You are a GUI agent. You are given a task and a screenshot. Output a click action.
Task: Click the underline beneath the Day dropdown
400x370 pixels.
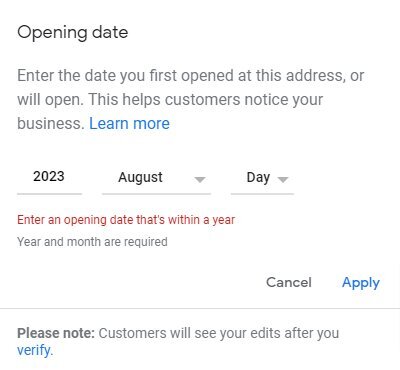[x=262, y=194]
